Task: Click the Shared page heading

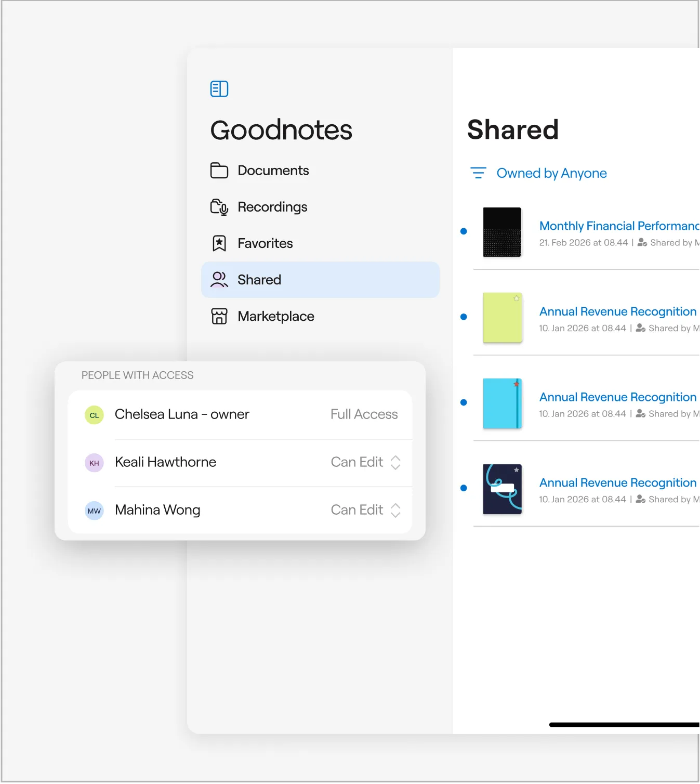Action: (513, 129)
